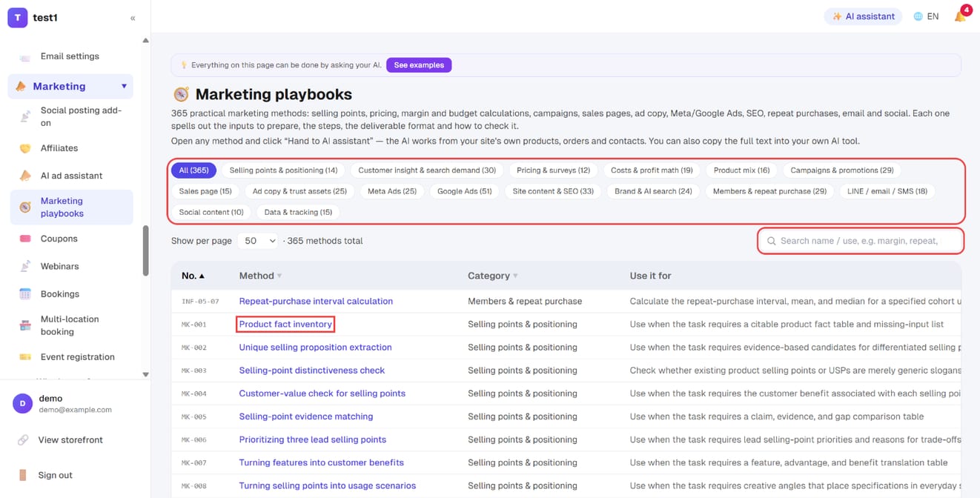This screenshot has width=980, height=498.
Task: Open Selling-point evidence matching
Action: 306,416
